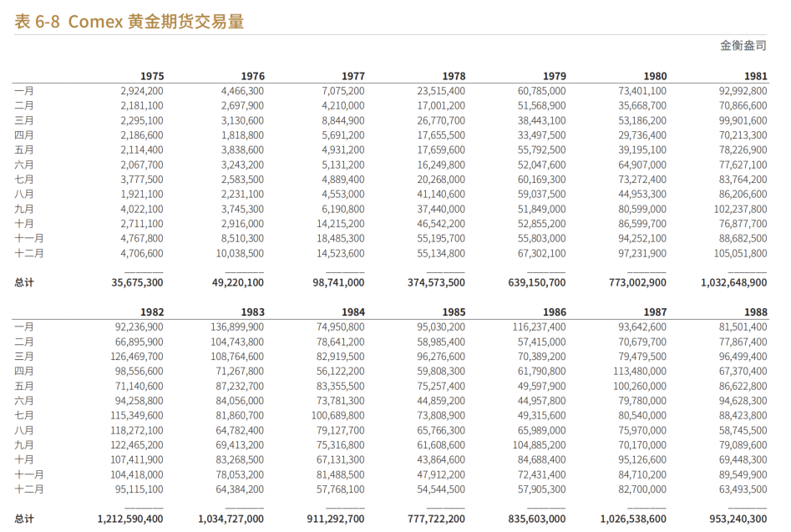Select the 1977 column header

352,76
